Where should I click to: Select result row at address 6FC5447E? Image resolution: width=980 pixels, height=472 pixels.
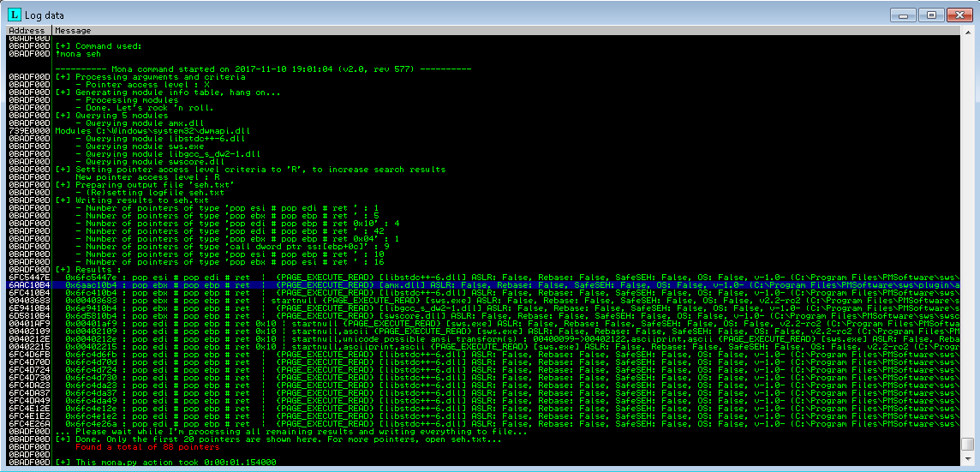tap(483, 277)
